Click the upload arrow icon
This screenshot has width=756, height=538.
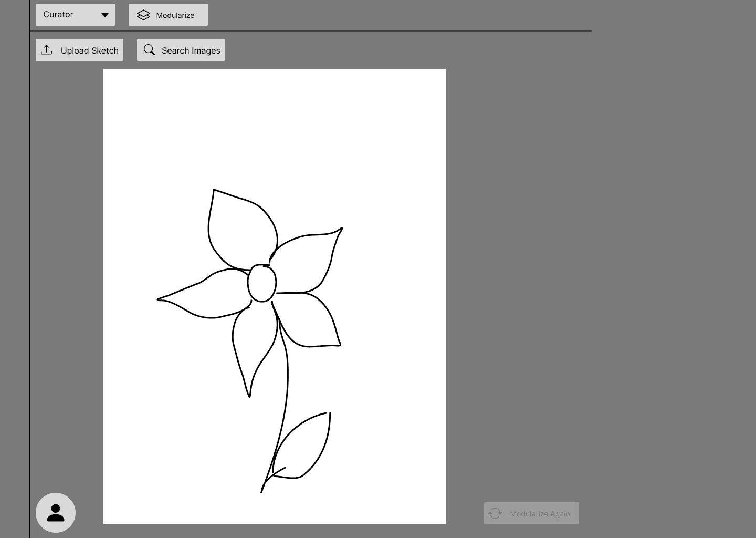pos(47,50)
